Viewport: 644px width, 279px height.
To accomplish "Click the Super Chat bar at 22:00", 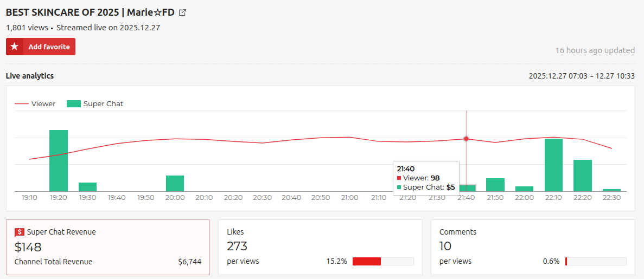I will pos(524,189).
